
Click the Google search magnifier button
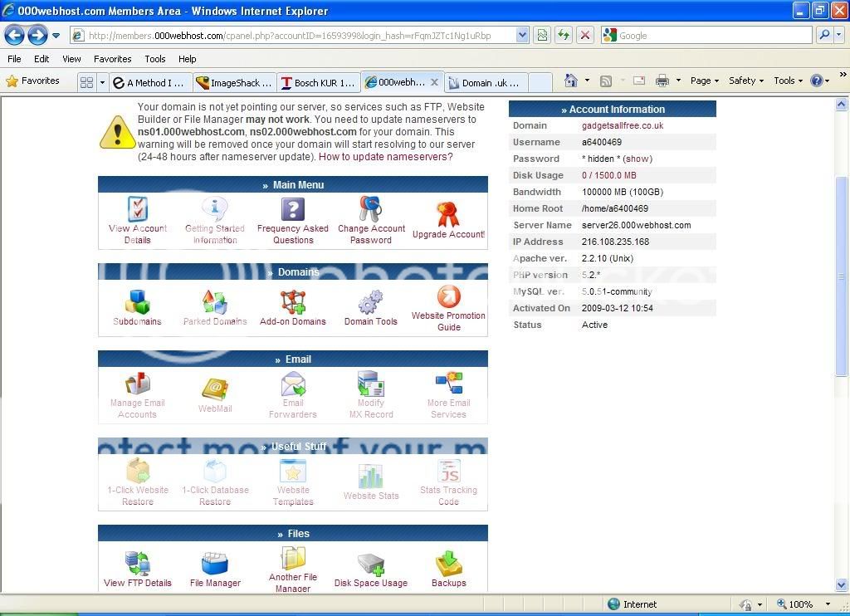click(824, 36)
